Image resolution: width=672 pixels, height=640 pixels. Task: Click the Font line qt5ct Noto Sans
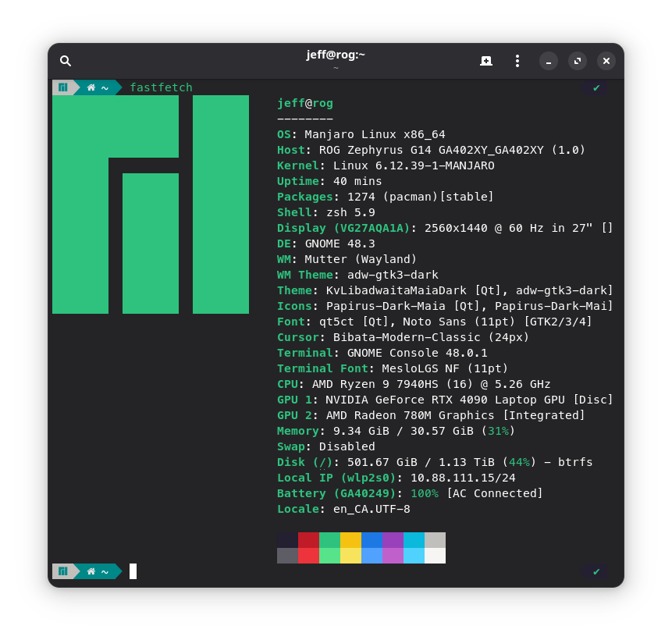coord(435,322)
